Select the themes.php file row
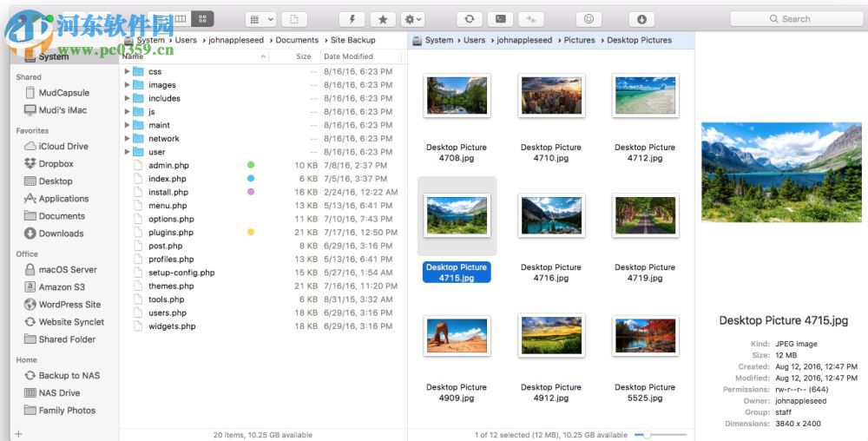Viewport: 868px width, 441px height. click(264, 286)
